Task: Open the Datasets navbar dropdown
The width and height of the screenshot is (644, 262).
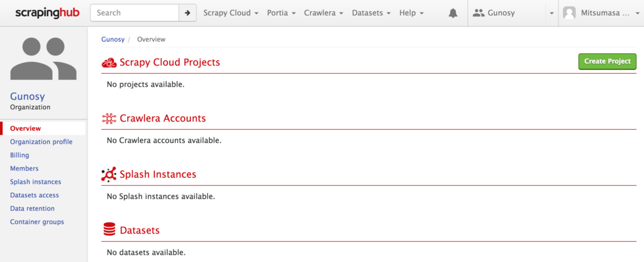Action: 371,13
